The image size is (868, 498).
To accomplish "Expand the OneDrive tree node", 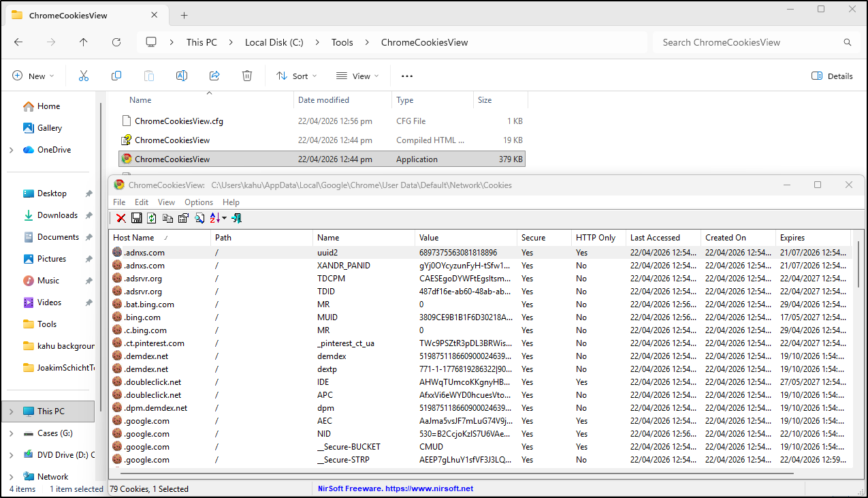I will 11,150.
